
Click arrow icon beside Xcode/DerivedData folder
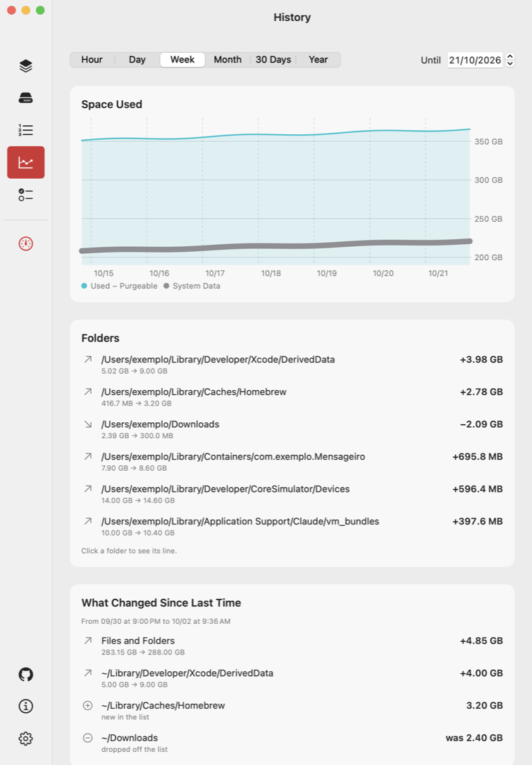[88, 360]
